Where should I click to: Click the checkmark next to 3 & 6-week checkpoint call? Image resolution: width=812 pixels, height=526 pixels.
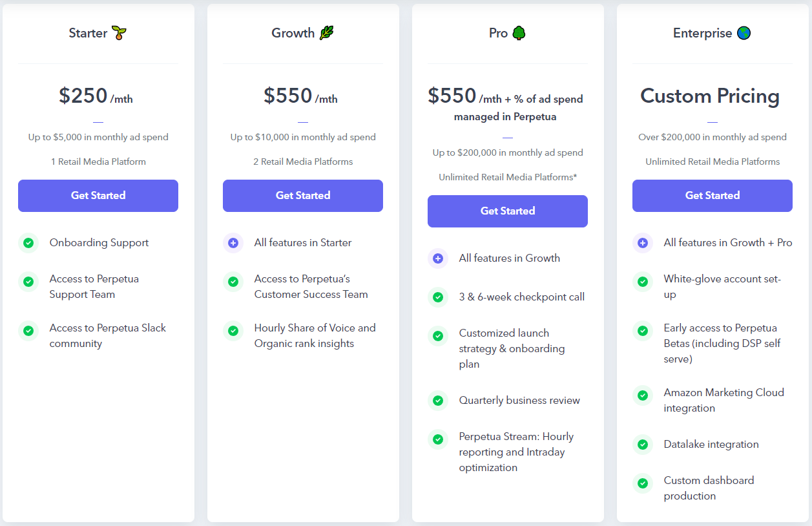[x=438, y=297]
